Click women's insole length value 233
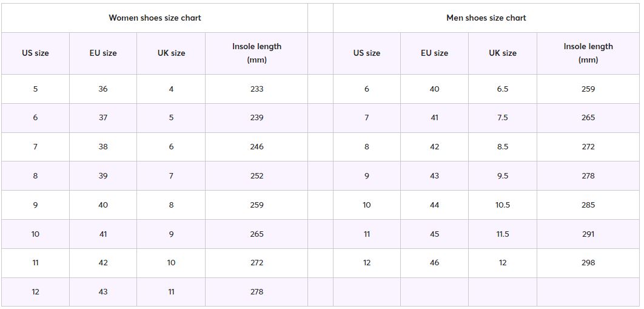 tap(257, 89)
